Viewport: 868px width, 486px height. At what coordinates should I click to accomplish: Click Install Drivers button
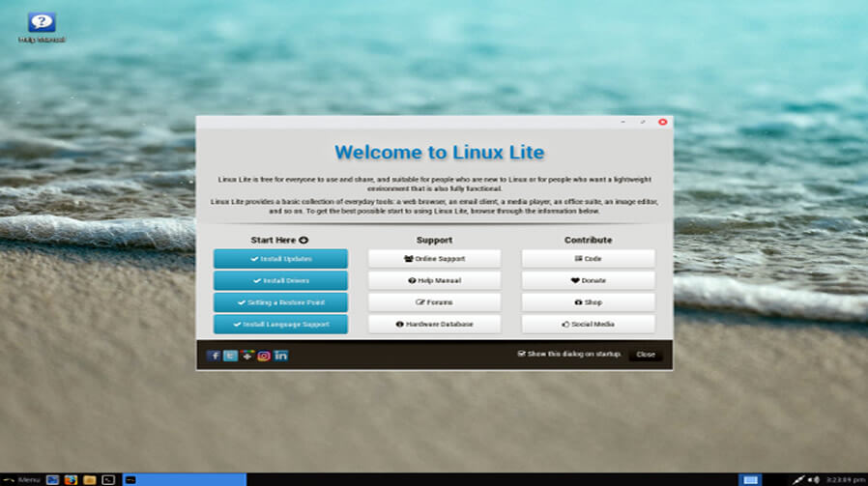[280, 280]
